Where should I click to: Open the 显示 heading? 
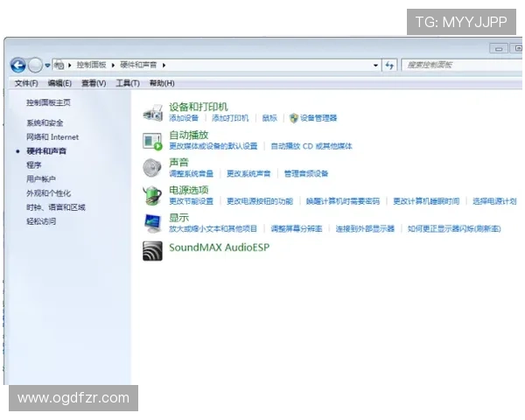tap(178, 218)
